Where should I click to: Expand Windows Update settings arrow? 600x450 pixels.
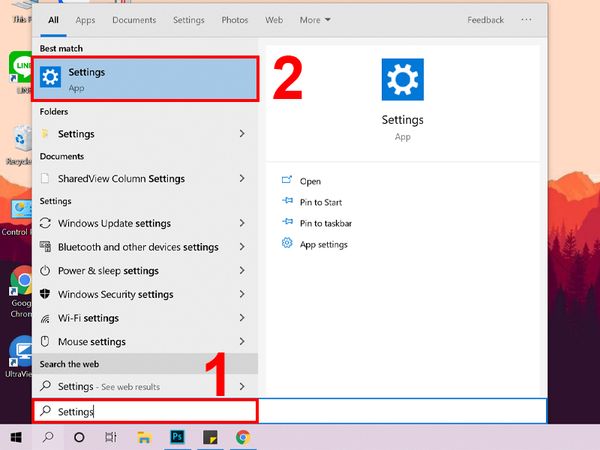coord(242,224)
